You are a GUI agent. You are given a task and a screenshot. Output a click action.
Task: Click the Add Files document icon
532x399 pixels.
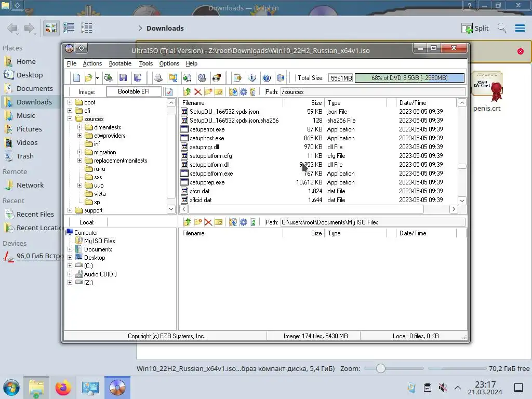pyautogui.click(x=237, y=78)
